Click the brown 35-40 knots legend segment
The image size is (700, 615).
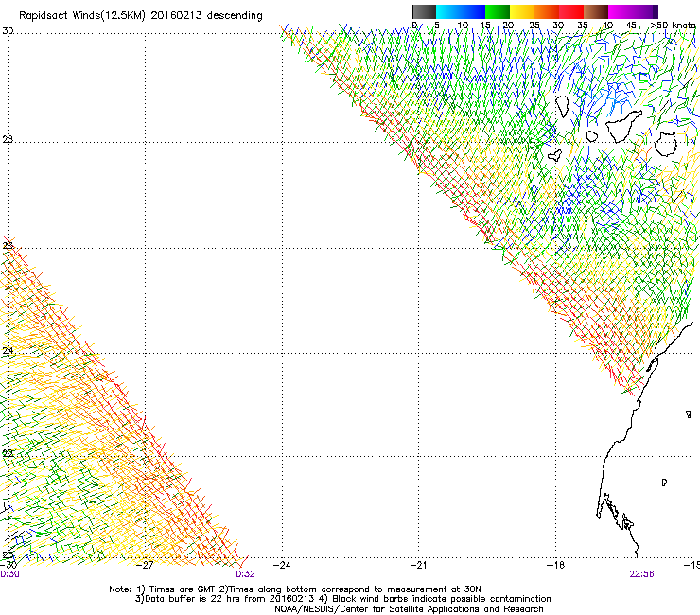click(596, 11)
